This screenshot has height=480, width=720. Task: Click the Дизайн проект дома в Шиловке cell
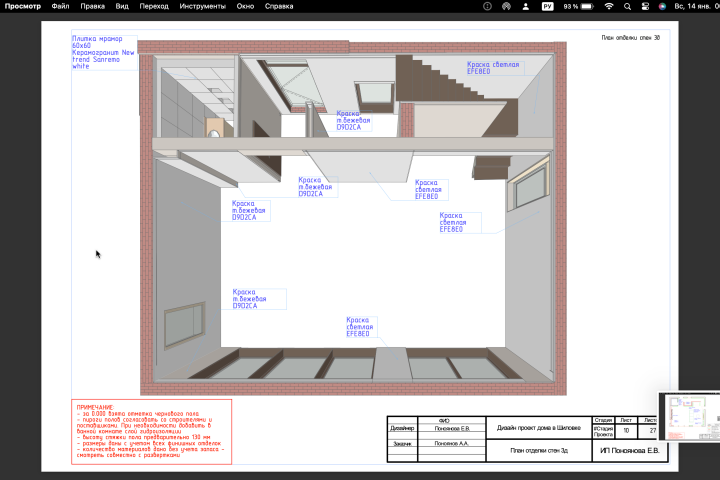[x=539, y=428]
